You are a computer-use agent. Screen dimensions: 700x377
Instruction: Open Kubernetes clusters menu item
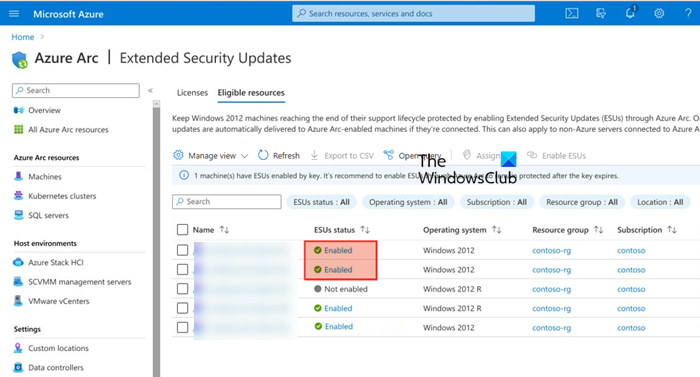[x=62, y=196]
